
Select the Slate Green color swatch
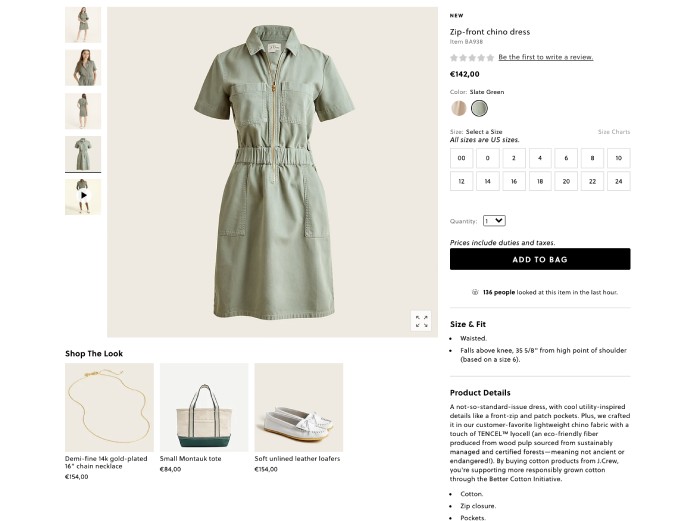(x=480, y=108)
